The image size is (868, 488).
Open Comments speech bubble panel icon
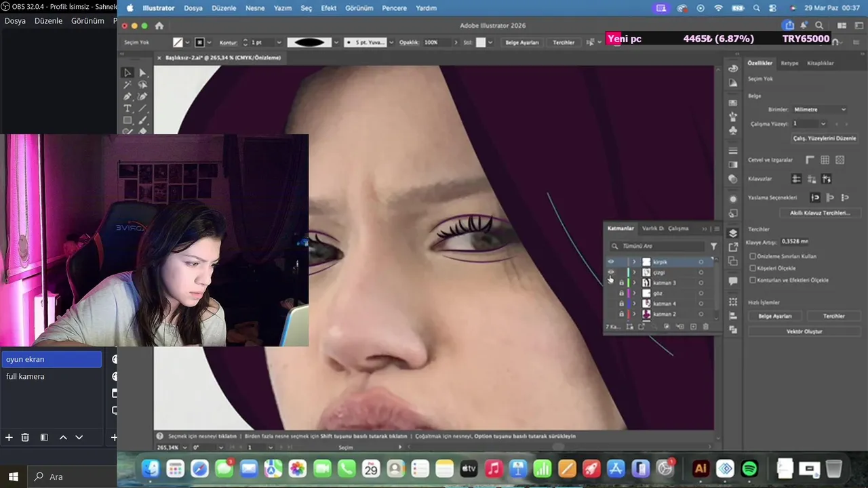coord(733,281)
